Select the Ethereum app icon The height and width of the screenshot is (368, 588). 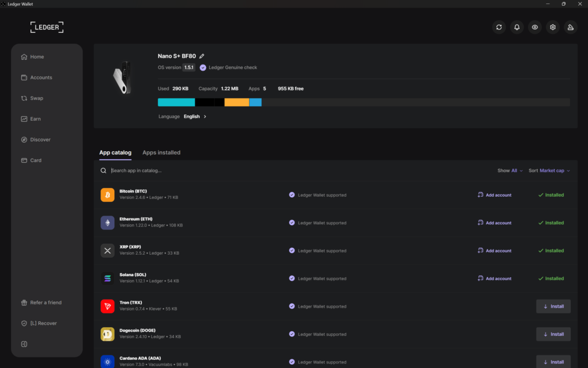tap(107, 223)
